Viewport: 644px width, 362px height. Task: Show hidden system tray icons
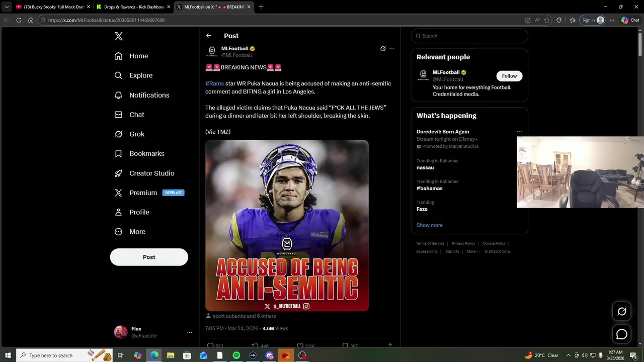569,355
